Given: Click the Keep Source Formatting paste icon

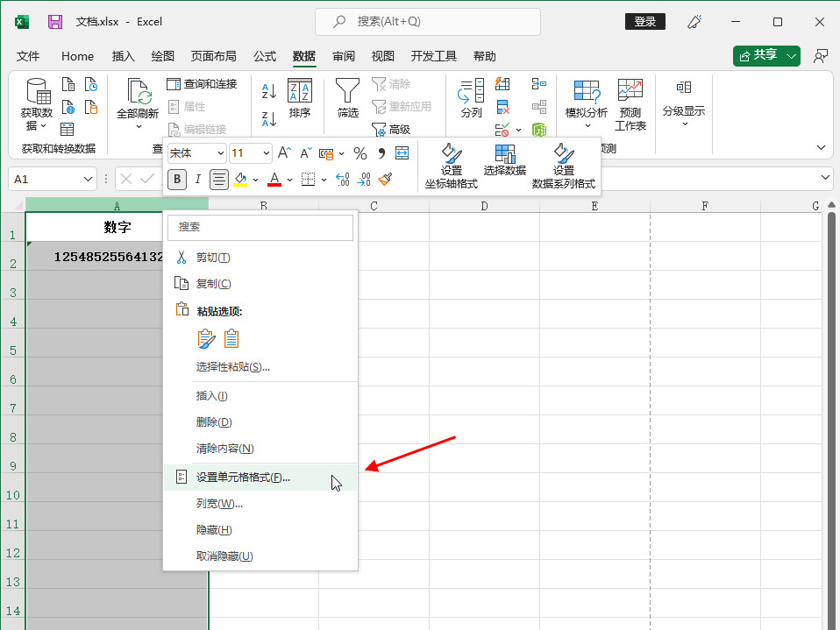Looking at the screenshot, I should point(206,339).
